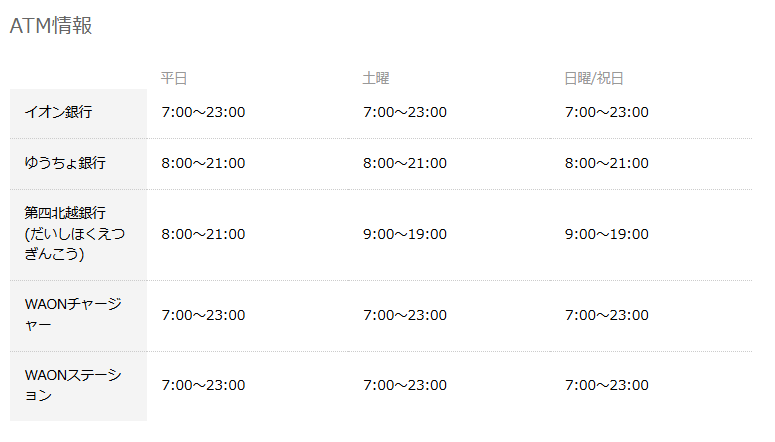Click WAONチャージャー Saturday hours cell
The height and width of the screenshot is (442, 775).
[x=405, y=315]
